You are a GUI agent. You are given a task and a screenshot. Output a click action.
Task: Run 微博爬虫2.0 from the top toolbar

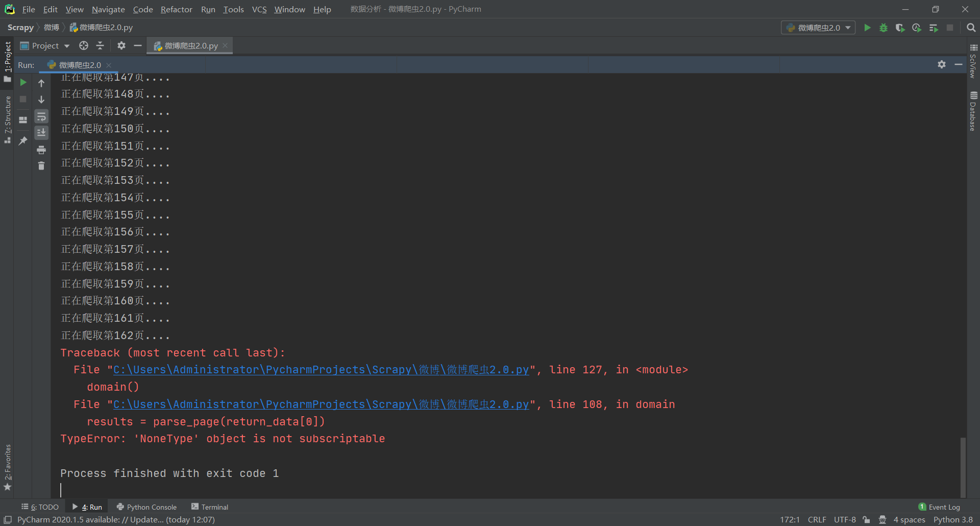click(x=867, y=28)
